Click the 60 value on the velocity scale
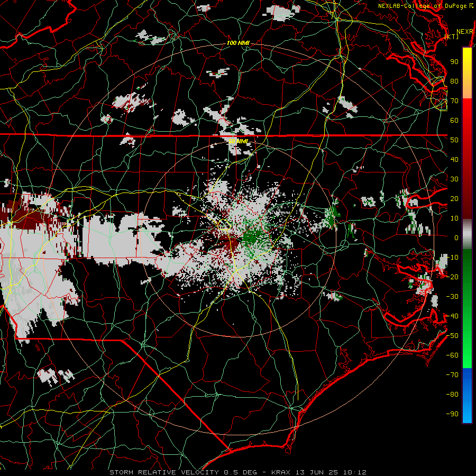This screenshot has height=476, width=476. (x=454, y=121)
